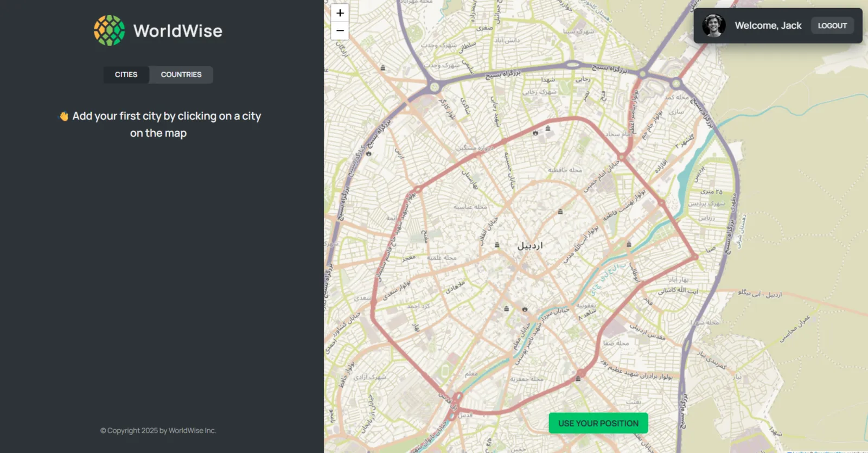Viewport: 868px width, 453px height.
Task: Click the WorldWise brand name text
Action: (178, 31)
